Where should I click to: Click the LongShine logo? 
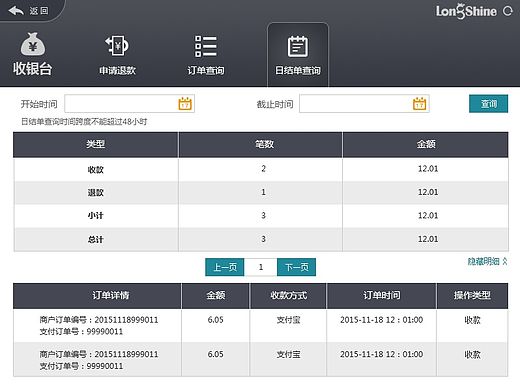[466, 11]
